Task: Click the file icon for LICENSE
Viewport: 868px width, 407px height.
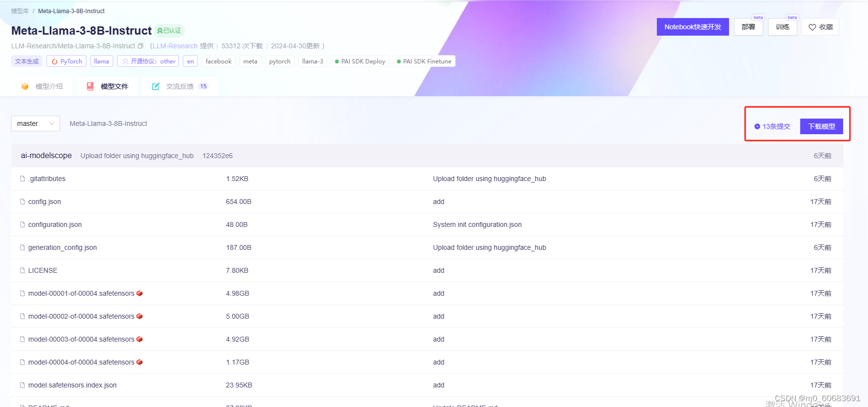Action: tap(22, 270)
